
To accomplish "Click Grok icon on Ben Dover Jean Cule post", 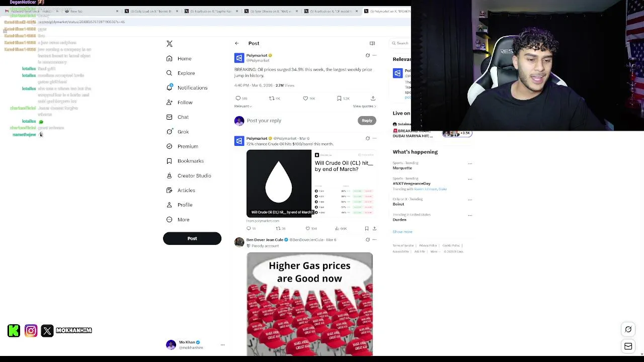I will pyautogui.click(x=367, y=240).
